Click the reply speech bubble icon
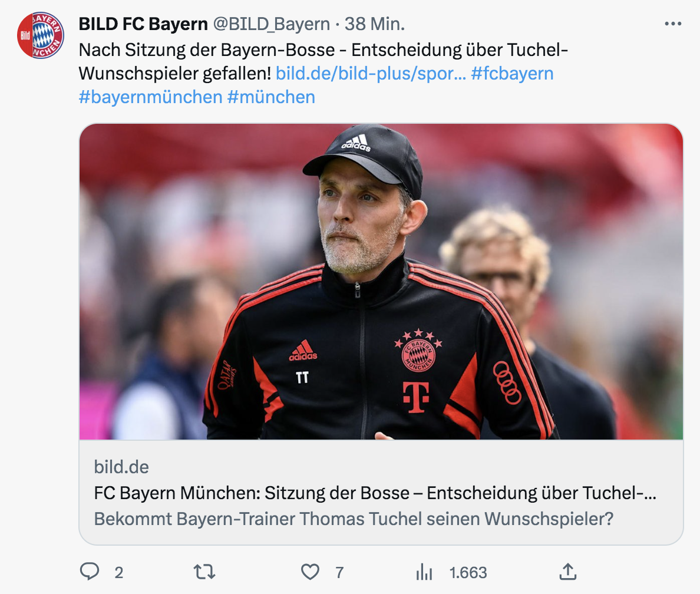 [x=90, y=571]
